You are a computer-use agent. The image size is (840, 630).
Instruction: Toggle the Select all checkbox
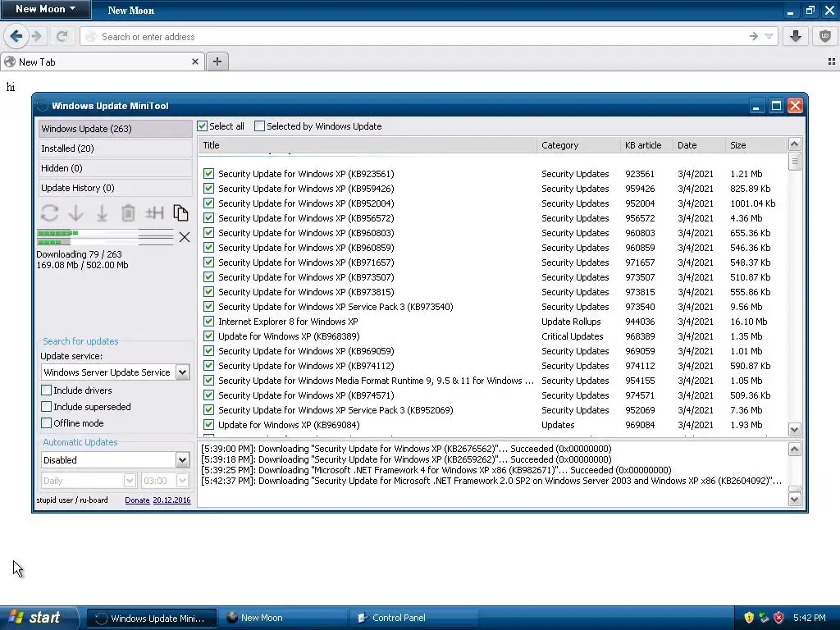[x=202, y=126]
